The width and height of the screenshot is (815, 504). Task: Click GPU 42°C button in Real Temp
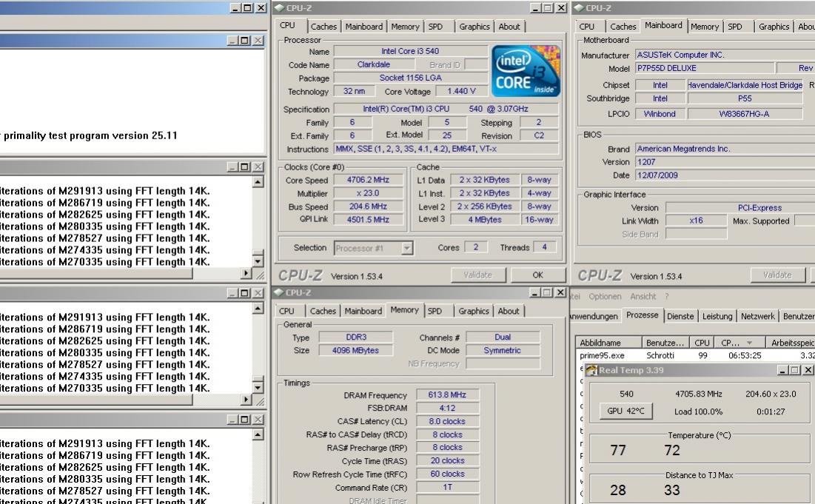point(625,411)
